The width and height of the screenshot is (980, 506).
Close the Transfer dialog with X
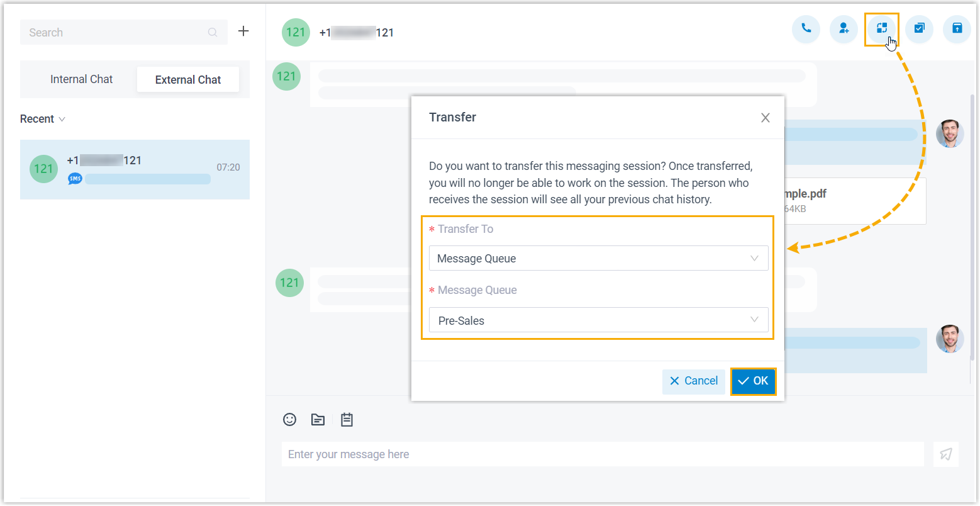[765, 118]
